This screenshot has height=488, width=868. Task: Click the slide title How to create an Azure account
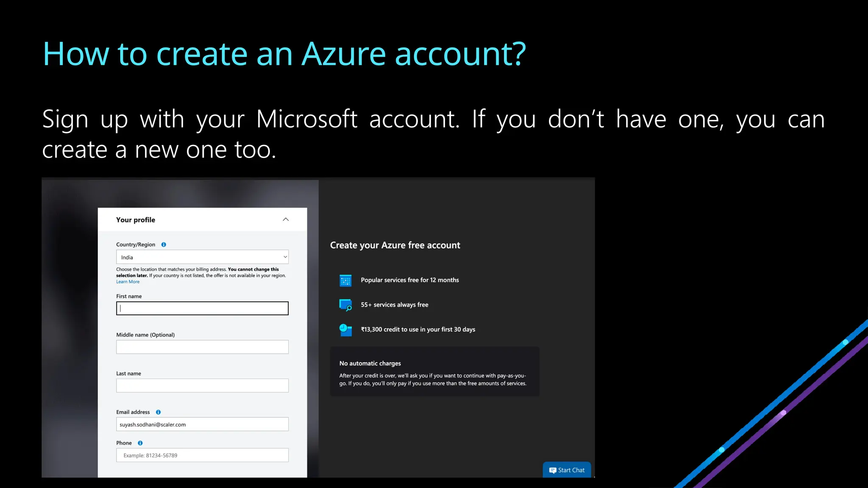(x=284, y=54)
